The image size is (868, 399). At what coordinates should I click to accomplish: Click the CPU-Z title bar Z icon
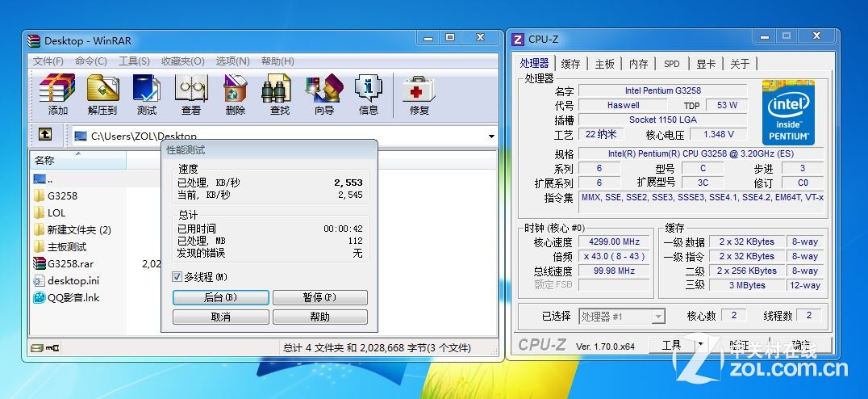point(518,39)
